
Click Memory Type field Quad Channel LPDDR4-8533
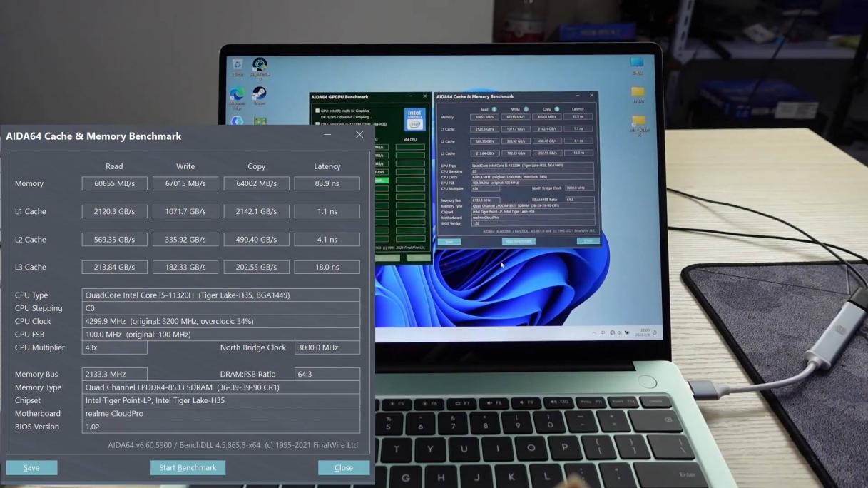click(221, 387)
